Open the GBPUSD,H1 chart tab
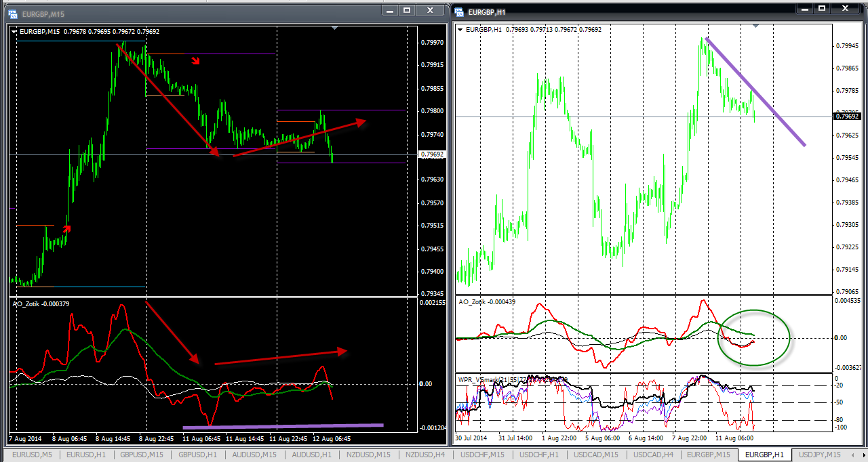This screenshot has width=868, height=462. pos(197,455)
